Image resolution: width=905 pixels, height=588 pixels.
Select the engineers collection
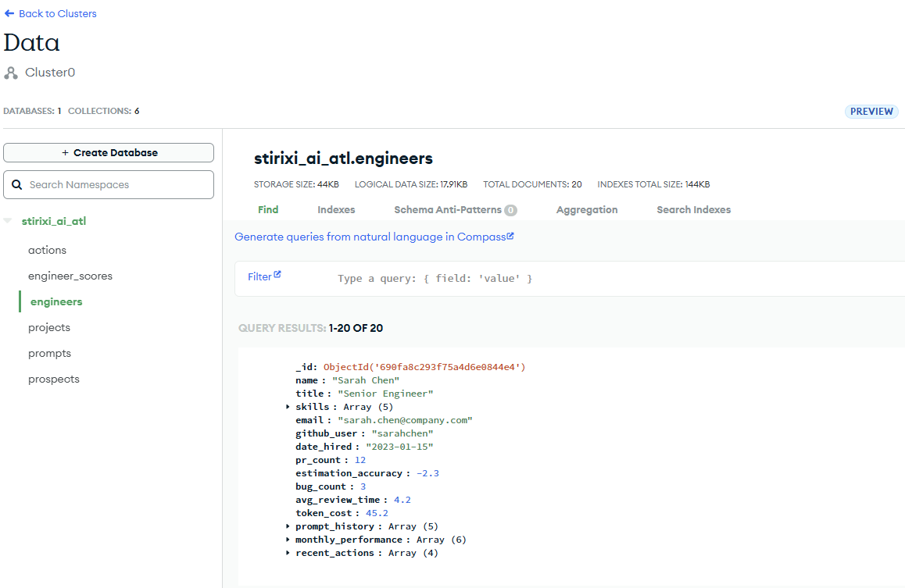pos(56,301)
